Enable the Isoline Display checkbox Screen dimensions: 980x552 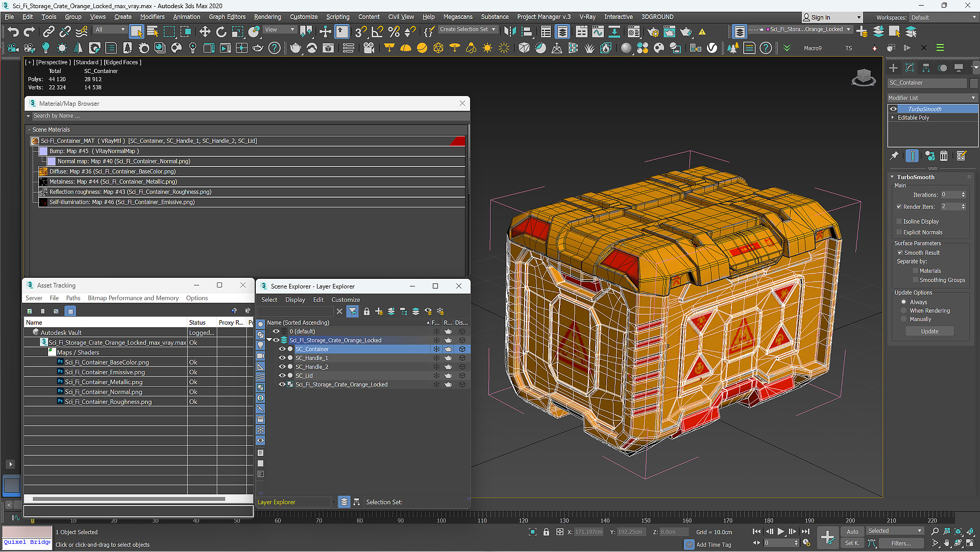coord(899,222)
